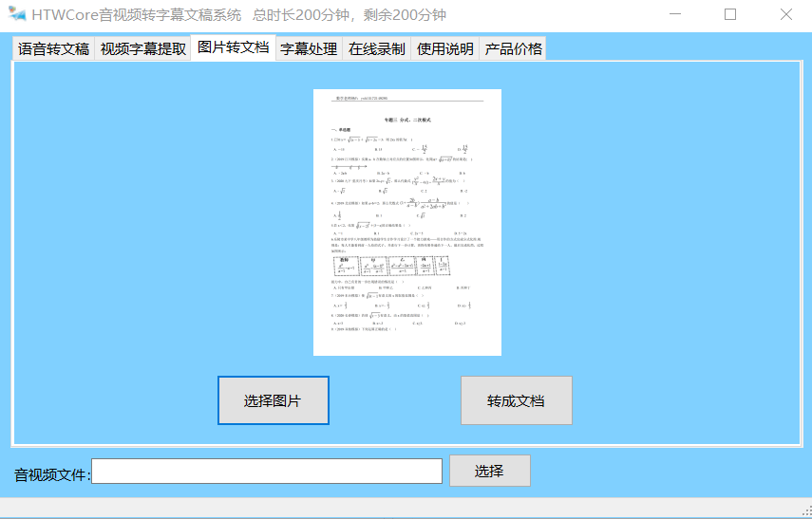This screenshot has width=812, height=519.
Task: Click the empty status bar at bottom
Action: pyautogui.click(x=380, y=509)
